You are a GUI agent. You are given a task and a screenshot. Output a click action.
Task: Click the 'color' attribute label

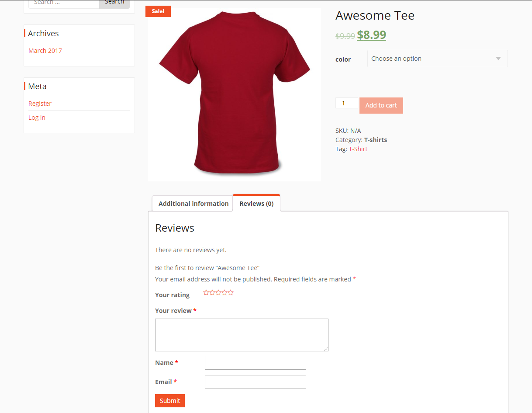tap(343, 59)
